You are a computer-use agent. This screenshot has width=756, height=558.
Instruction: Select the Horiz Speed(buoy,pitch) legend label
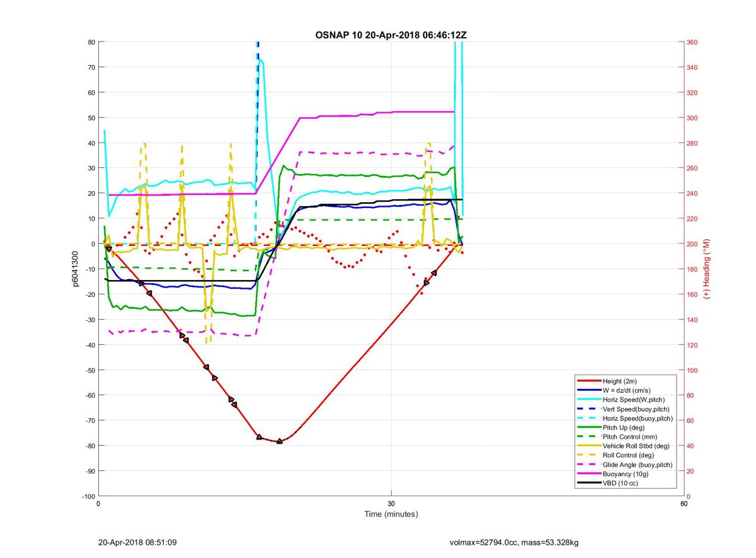point(638,418)
